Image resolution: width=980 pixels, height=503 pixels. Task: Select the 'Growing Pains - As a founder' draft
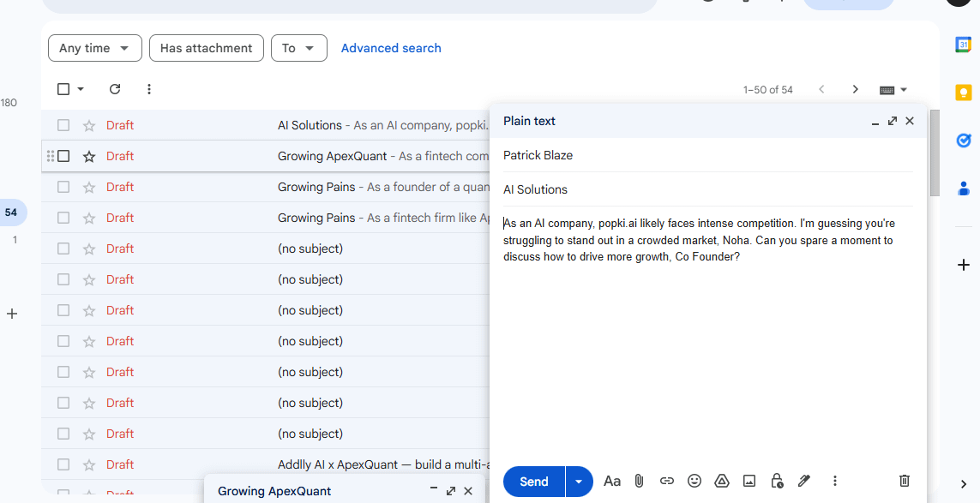pos(63,187)
